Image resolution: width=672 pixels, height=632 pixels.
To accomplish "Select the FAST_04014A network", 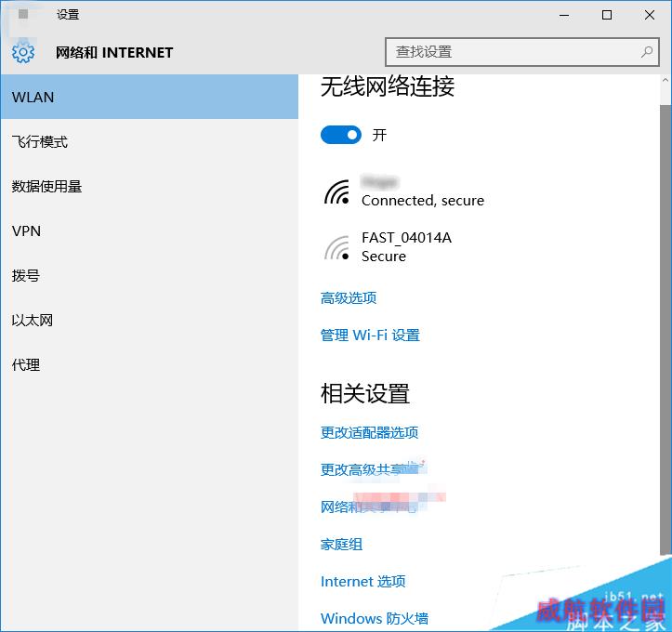I will coord(389,247).
